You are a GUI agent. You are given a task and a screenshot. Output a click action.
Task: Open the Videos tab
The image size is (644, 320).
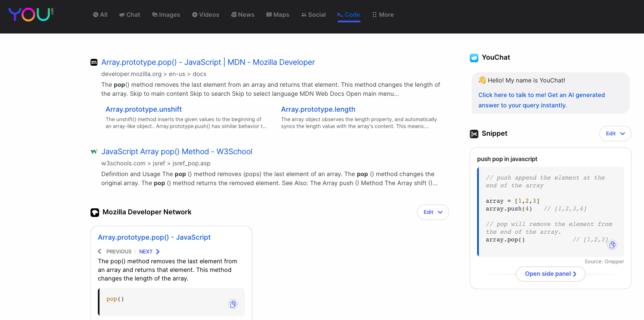pyautogui.click(x=206, y=15)
